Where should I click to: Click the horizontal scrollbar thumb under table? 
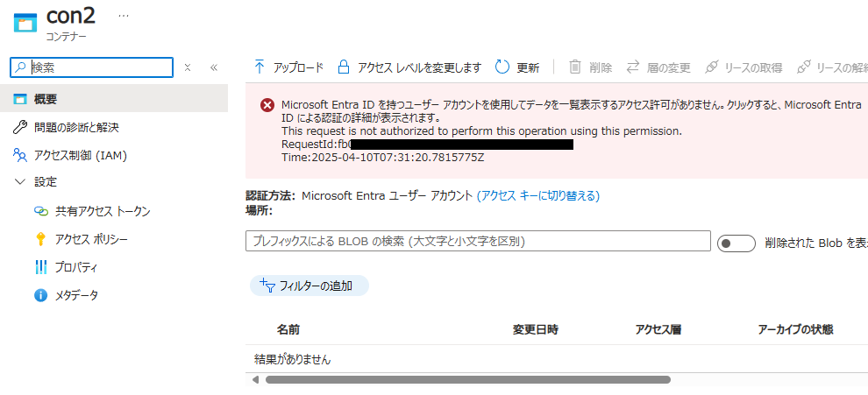468,380
